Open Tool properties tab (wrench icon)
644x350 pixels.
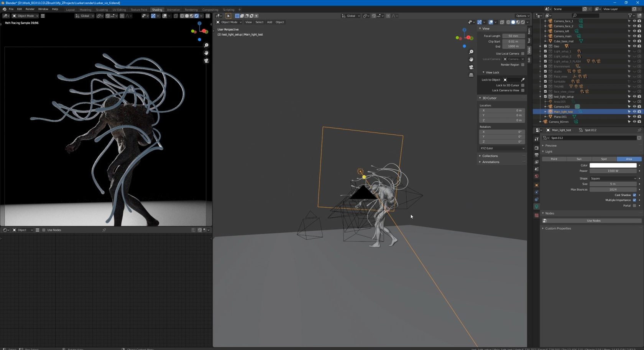pyautogui.click(x=536, y=139)
